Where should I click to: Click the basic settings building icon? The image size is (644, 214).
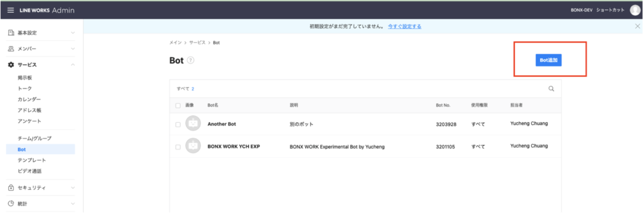click(x=11, y=33)
